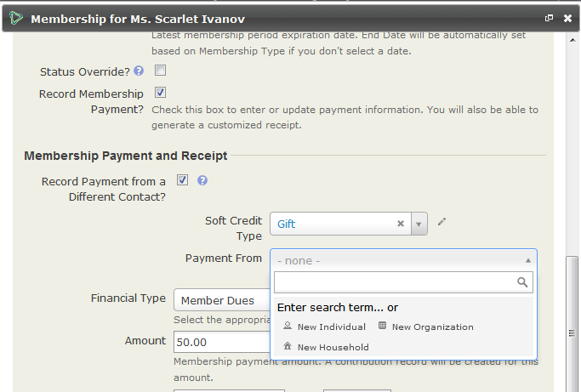
Task: Click the Amount field showing 50.00
Action: tap(221, 343)
